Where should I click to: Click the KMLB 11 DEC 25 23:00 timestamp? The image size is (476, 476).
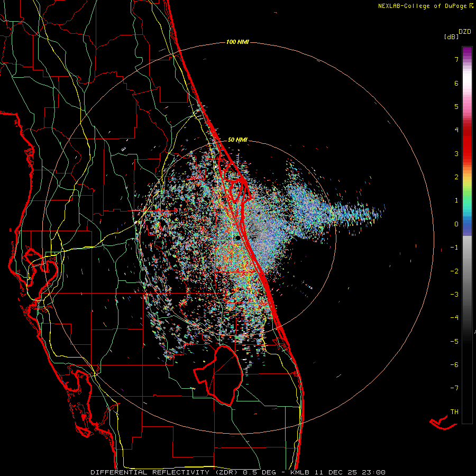(x=338, y=472)
